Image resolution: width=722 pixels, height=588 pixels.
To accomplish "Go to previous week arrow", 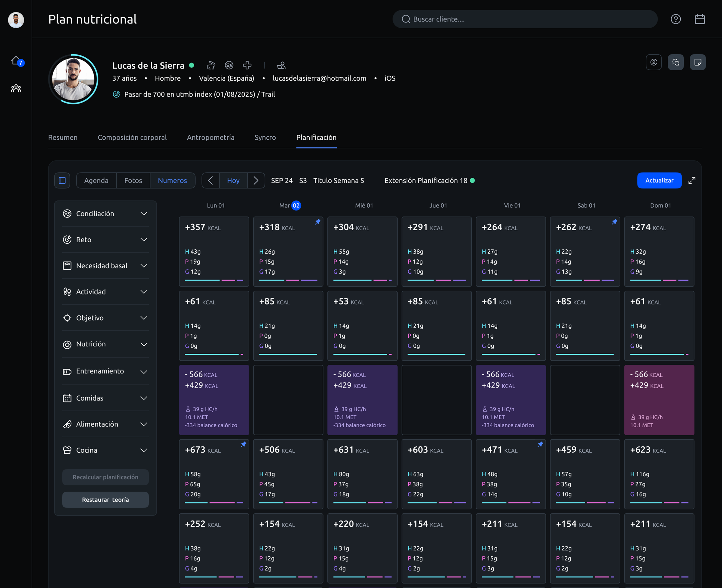I will [x=210, y=180].
